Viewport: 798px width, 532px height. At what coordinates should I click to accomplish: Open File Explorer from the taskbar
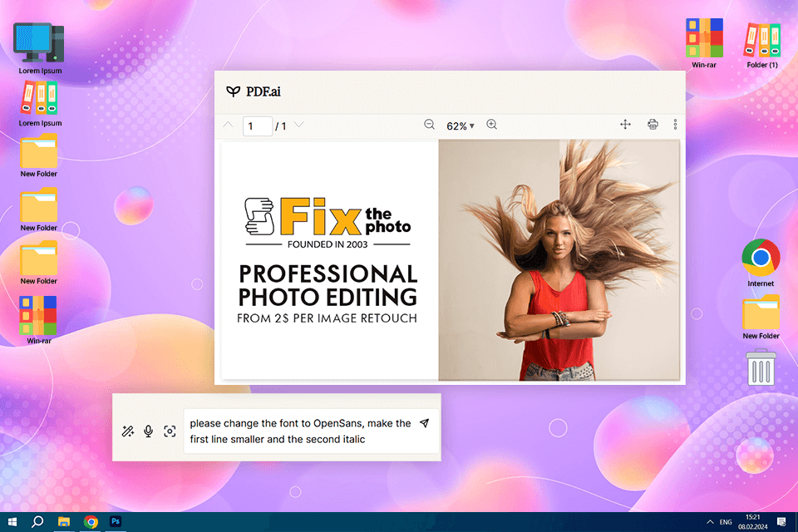point(64,522)
